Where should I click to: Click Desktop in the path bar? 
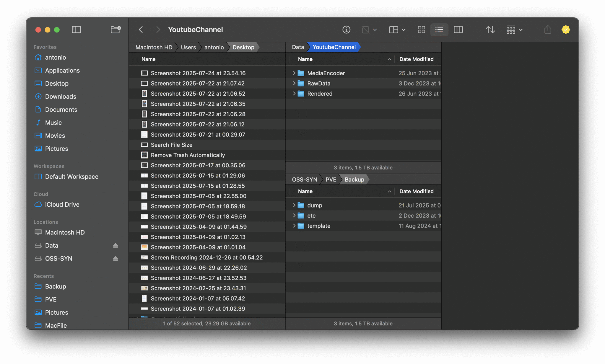pos(243,47)
